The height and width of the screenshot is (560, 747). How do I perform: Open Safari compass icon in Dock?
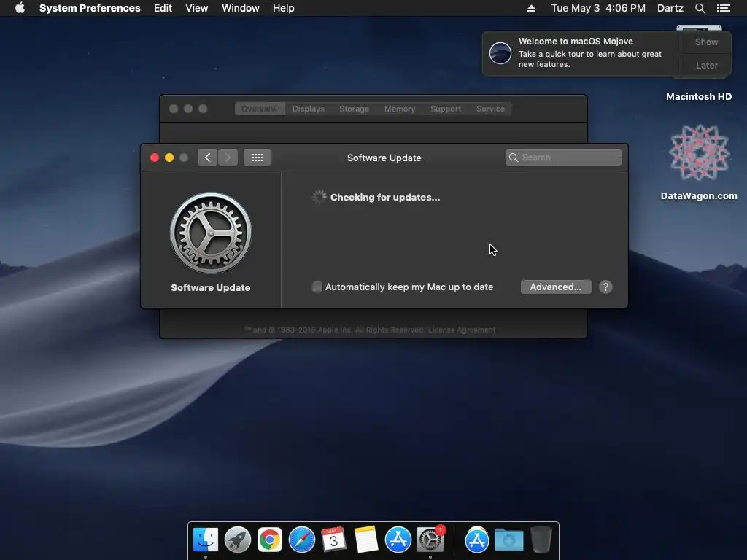click(302, 540)
